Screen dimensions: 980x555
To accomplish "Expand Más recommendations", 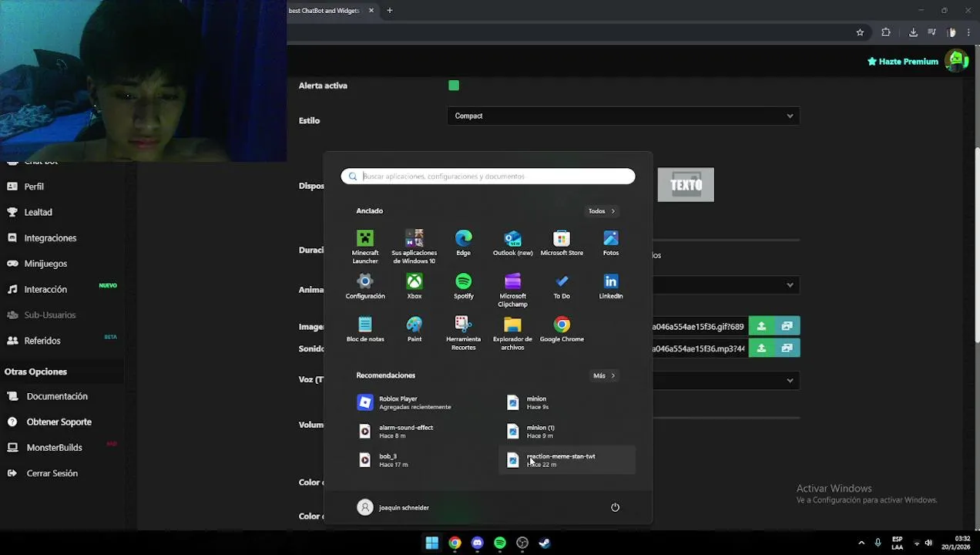I will (x=603, y=375).
